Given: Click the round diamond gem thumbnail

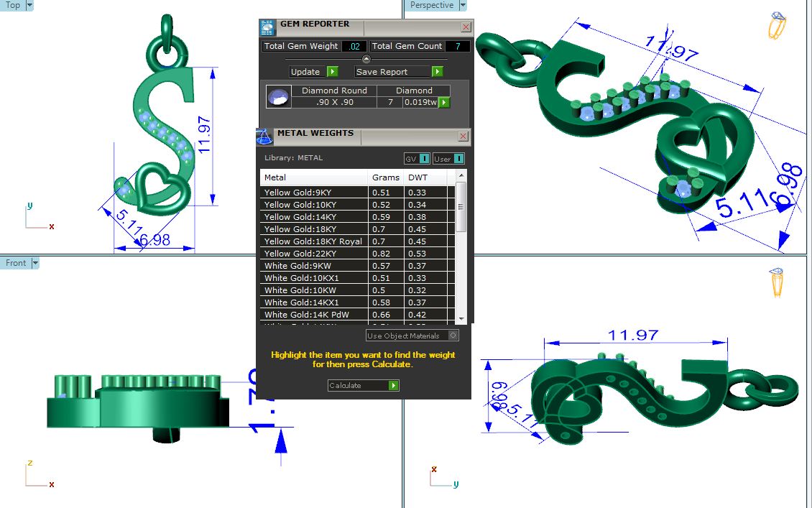Looking at the screenshot, I should tap(278, 96).
